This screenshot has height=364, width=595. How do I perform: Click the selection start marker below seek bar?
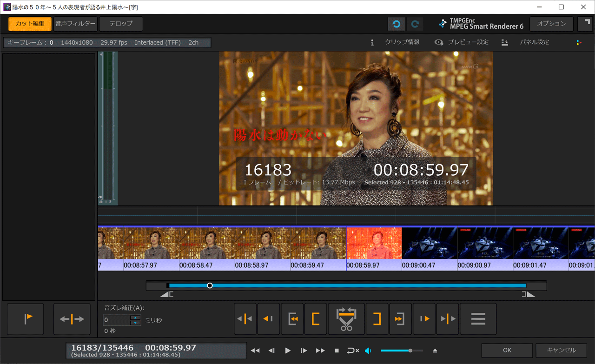167,294
